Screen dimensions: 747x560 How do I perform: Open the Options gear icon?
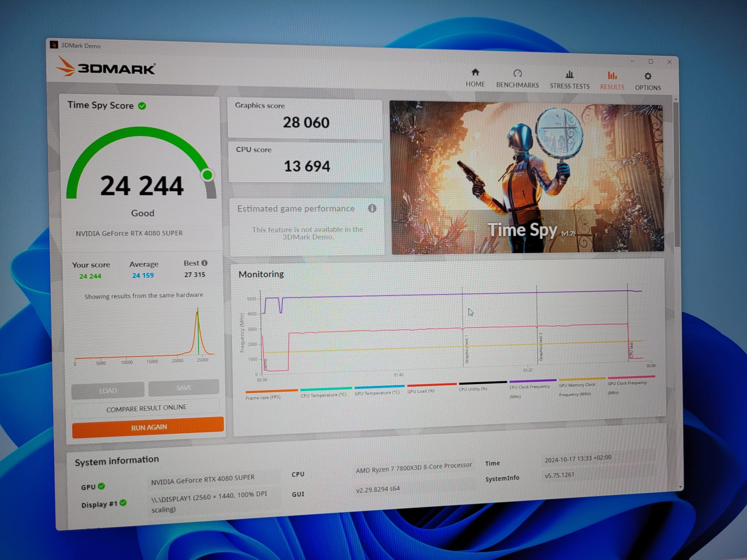(647, 76)
